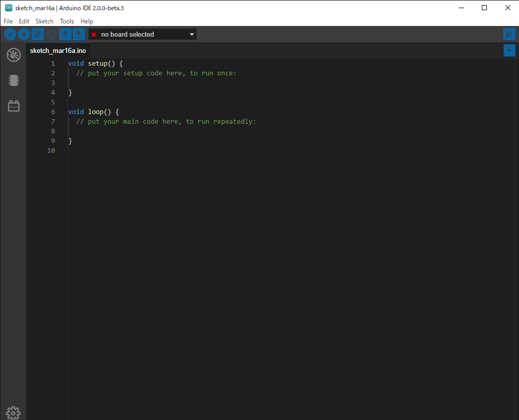Click the Verify checkmark button
This screenshot has height=420, width=519.
(x=10, y=34)
